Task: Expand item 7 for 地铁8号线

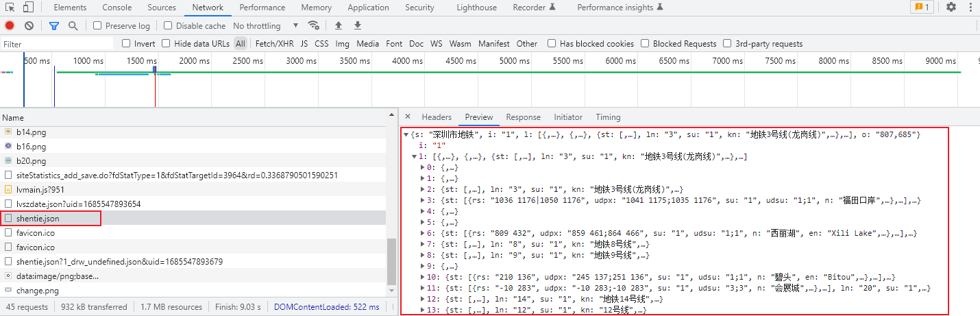Action: [423, 244]
